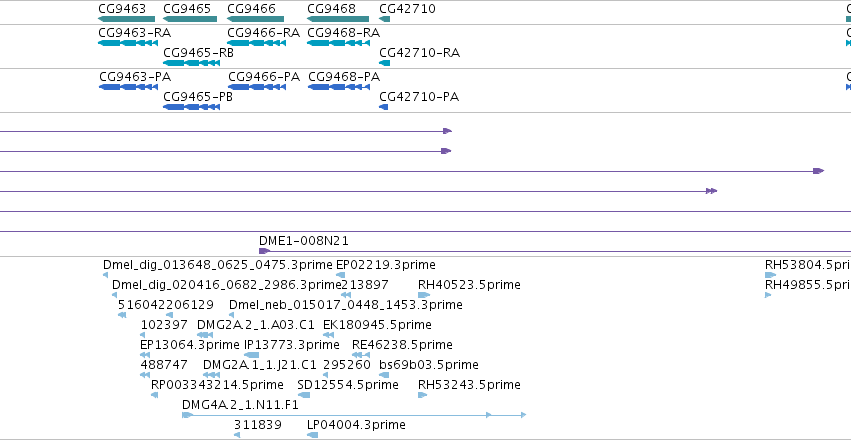
Task: Select the DMG4A.2_1.N11.F1 spliced feature
Action: click(x=354, y=415)
